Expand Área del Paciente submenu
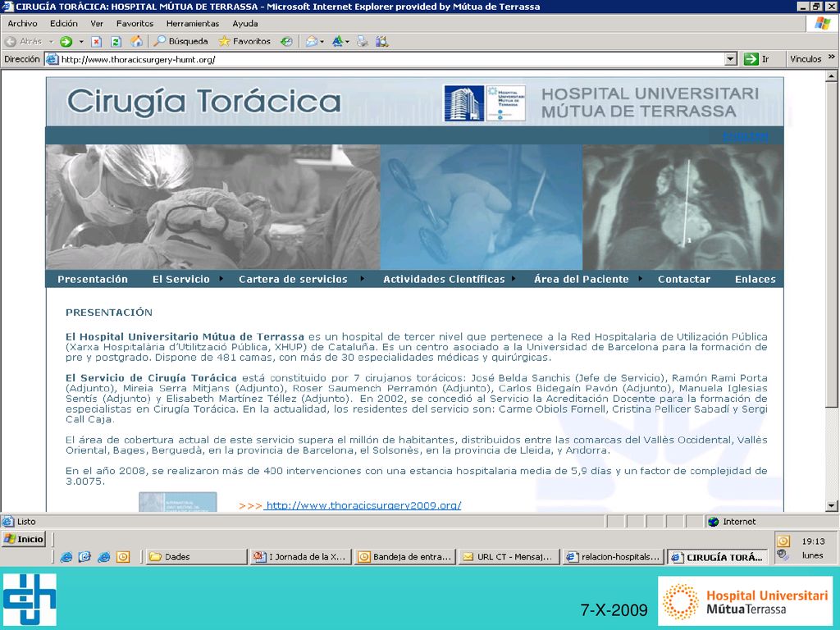The width and height of the screenshot is (840, 630). coord(641,279)
